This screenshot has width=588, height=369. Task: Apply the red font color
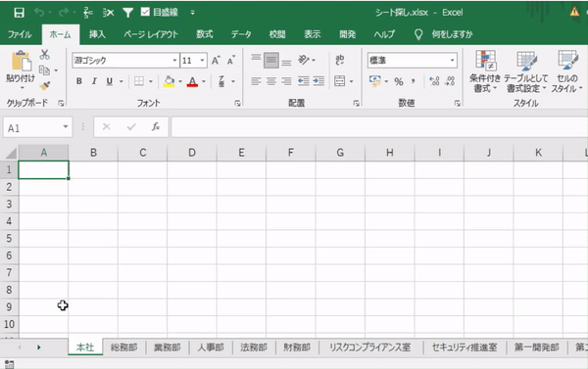192,81
